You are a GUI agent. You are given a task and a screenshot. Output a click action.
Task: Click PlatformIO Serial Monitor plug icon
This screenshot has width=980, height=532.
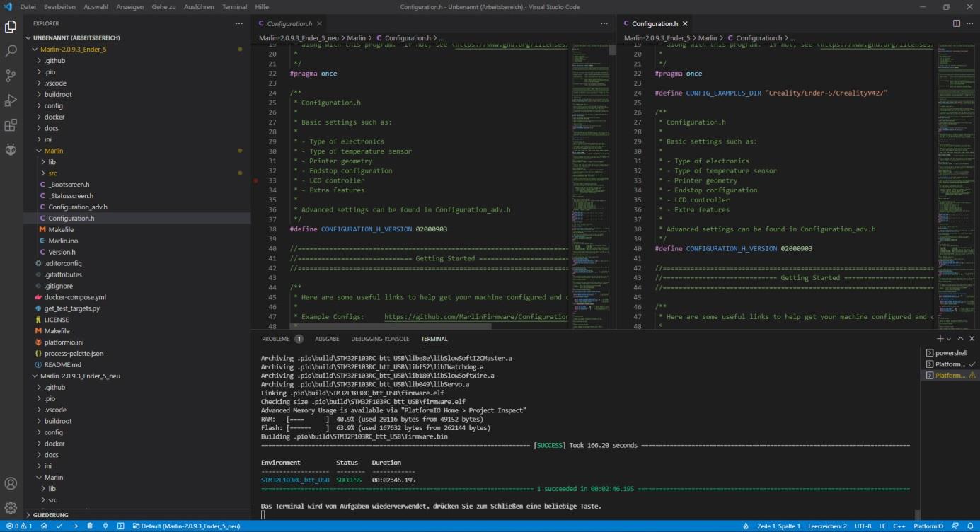coord(105,526)
